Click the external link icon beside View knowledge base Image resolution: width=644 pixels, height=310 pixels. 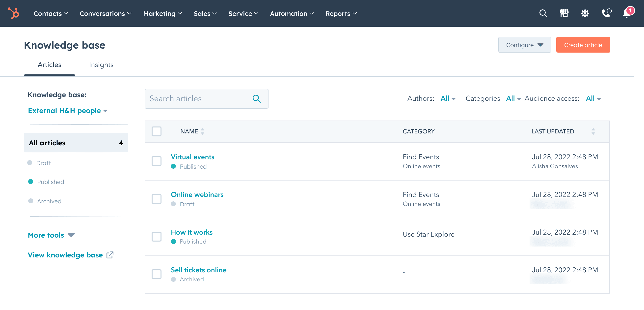(x=110, y=255)
